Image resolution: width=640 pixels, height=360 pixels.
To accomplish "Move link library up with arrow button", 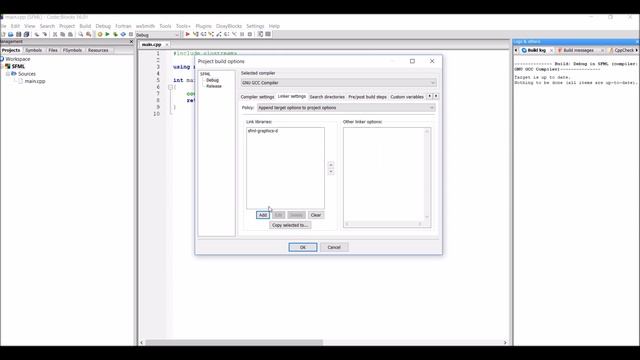I will click(x=331, y=165).
